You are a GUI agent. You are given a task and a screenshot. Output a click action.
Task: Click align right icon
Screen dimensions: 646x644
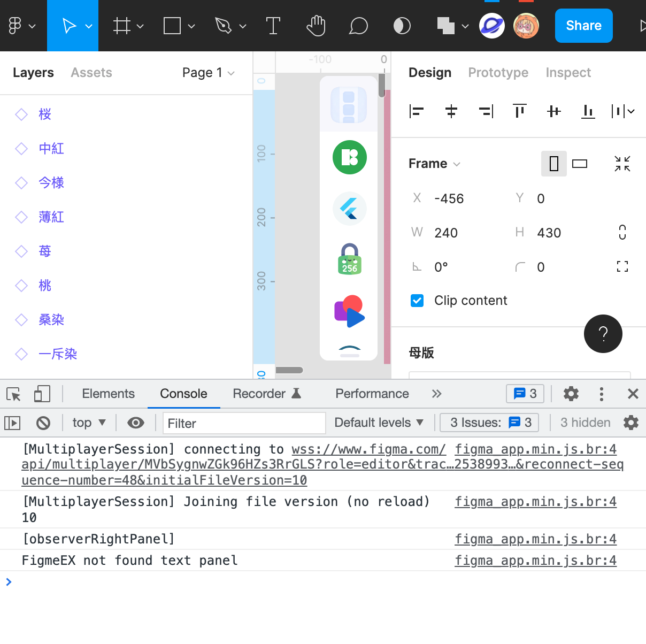[486, 111]
